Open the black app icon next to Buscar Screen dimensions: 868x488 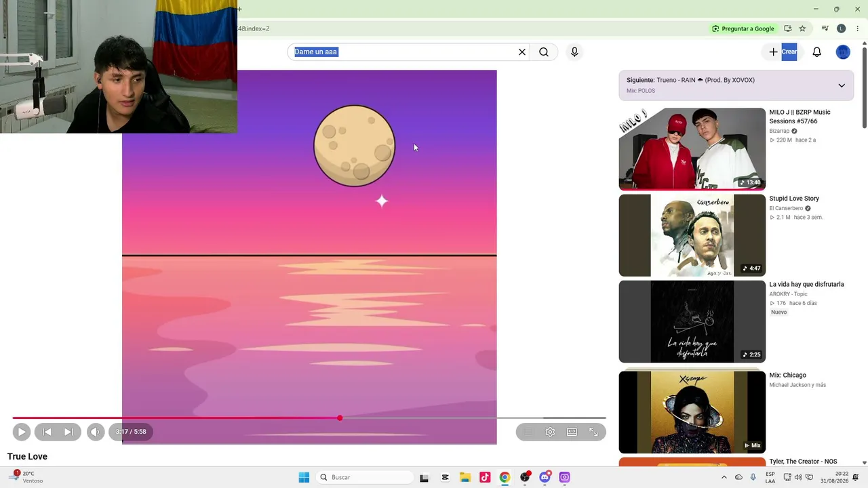[x=424, y=477]
